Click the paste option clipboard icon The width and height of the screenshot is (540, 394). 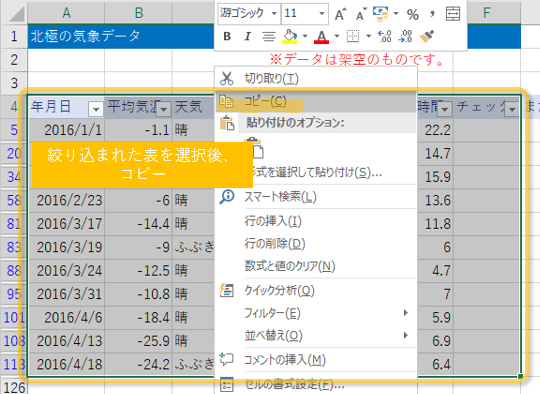coord(227,123)
